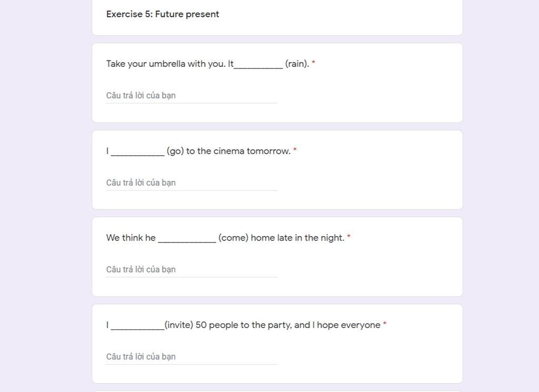Select the answer box for 'We think he' question

(192, 270)
